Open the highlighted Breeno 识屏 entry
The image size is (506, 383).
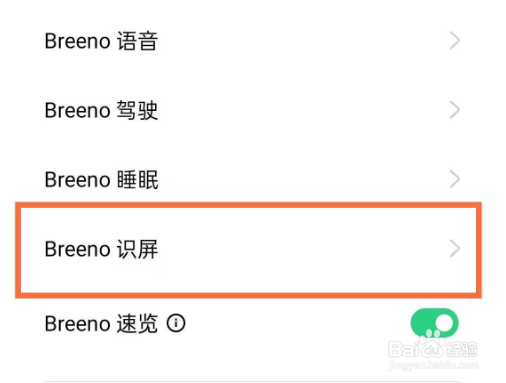[x=248, y=249]
